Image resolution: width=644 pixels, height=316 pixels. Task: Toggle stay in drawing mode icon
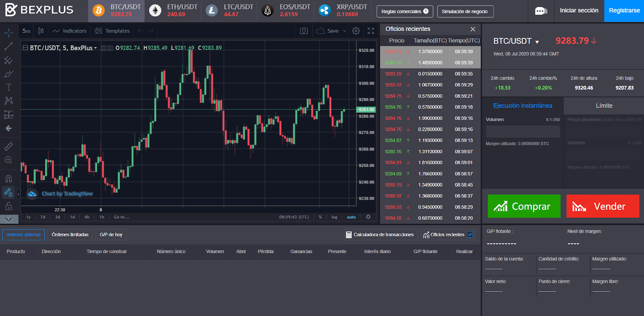(x=8, y=192)
